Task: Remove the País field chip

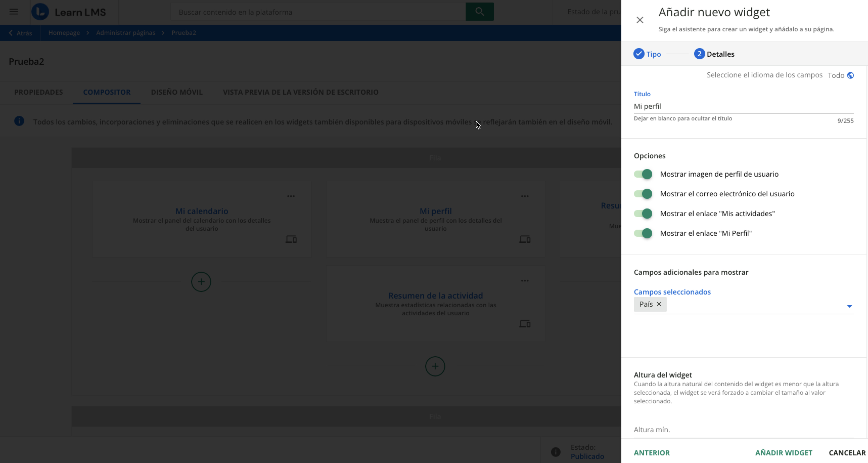Action: click(x=659, y=304)
